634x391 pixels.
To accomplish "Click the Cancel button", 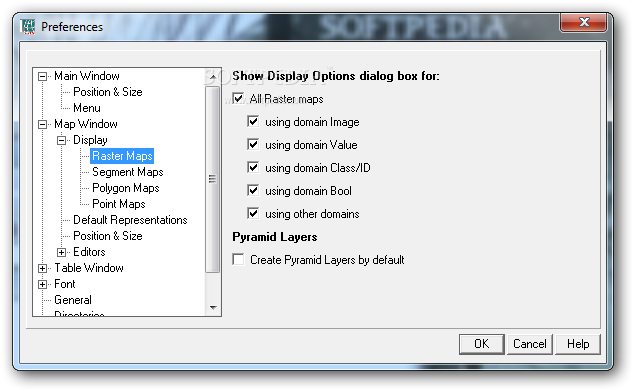I will click(530, 344).
